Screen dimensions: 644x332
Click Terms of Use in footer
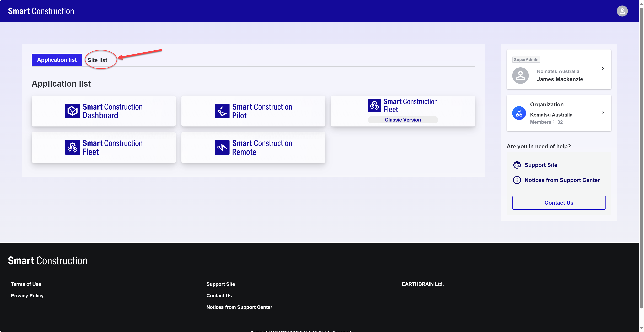[26, 284]
